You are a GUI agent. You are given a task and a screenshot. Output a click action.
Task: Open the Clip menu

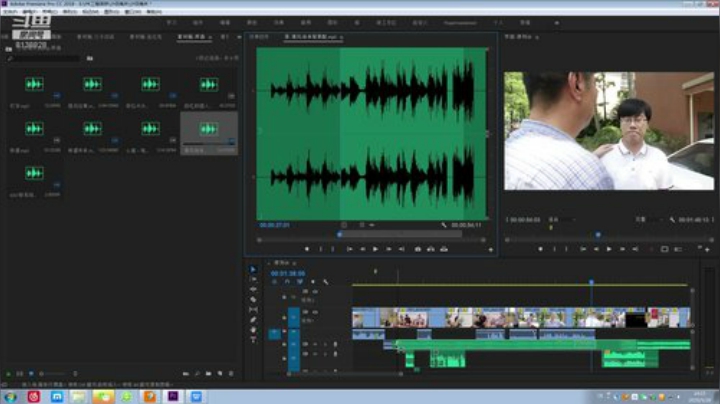pyautogui.click(x=50, y=11)
